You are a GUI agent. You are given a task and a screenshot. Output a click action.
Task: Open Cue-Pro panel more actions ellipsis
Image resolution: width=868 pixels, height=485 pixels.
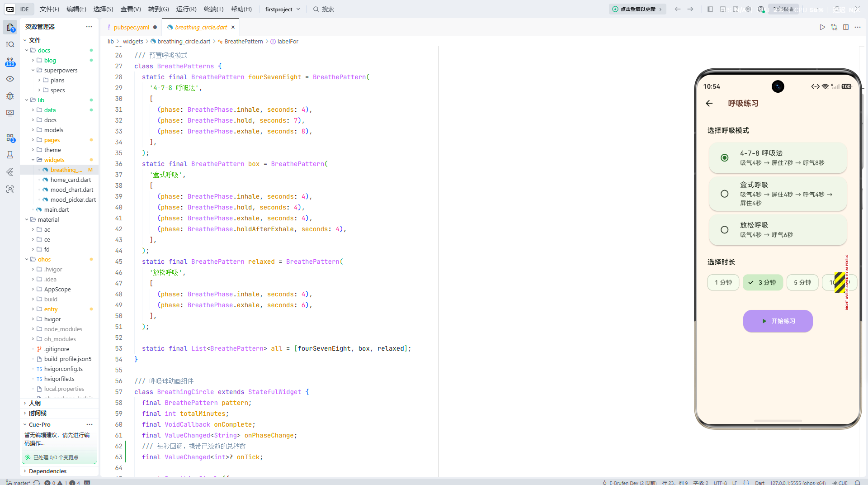(90, 424)
